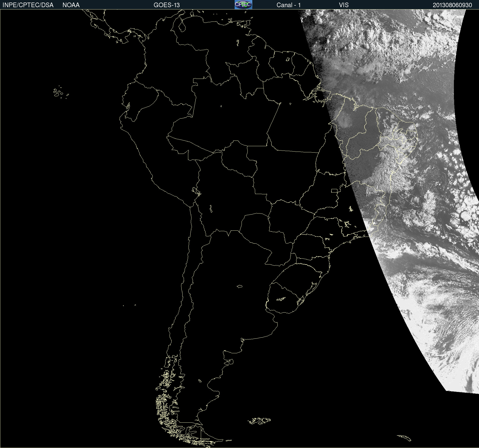Click the Distrito Federal rectangle in Brazil
The width and height of the screenshot is (479, 448).
(x=334, y=190)
